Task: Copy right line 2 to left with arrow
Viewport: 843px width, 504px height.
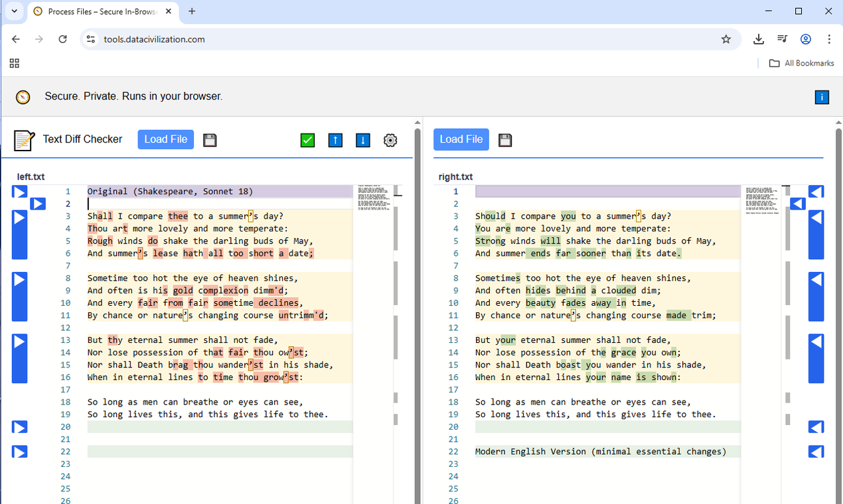Action: tap(798, 204)
